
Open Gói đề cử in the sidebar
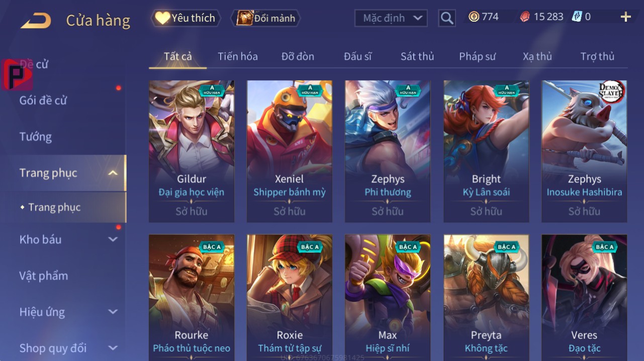pyautogui.click(x=43, y=100)
